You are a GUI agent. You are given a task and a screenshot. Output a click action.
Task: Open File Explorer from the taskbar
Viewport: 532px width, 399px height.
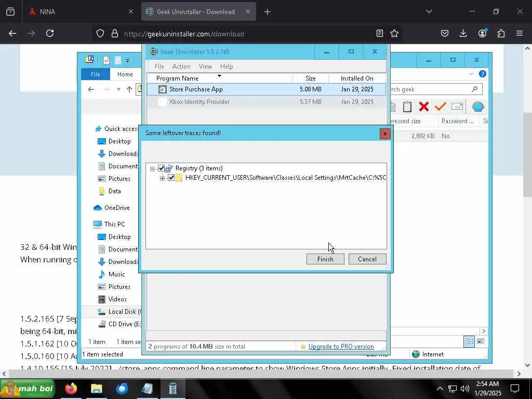[x=96, y=389]
